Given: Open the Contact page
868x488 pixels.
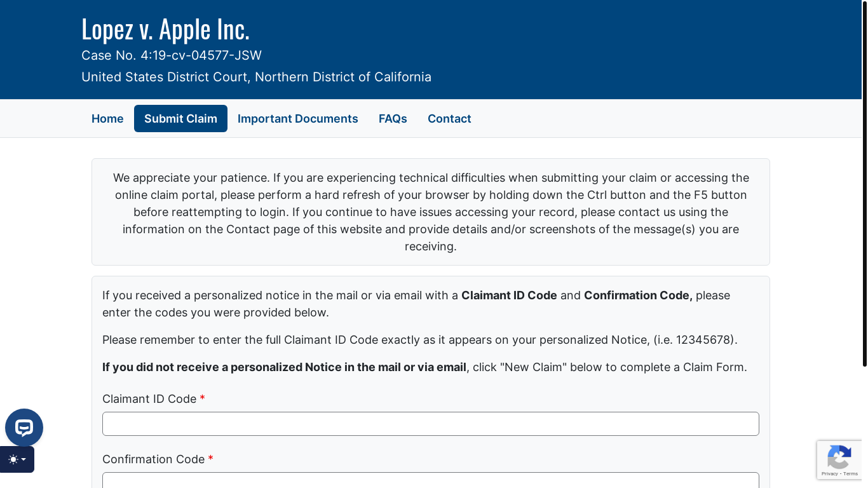Looking at the screenshot, I should coord(449,119).
